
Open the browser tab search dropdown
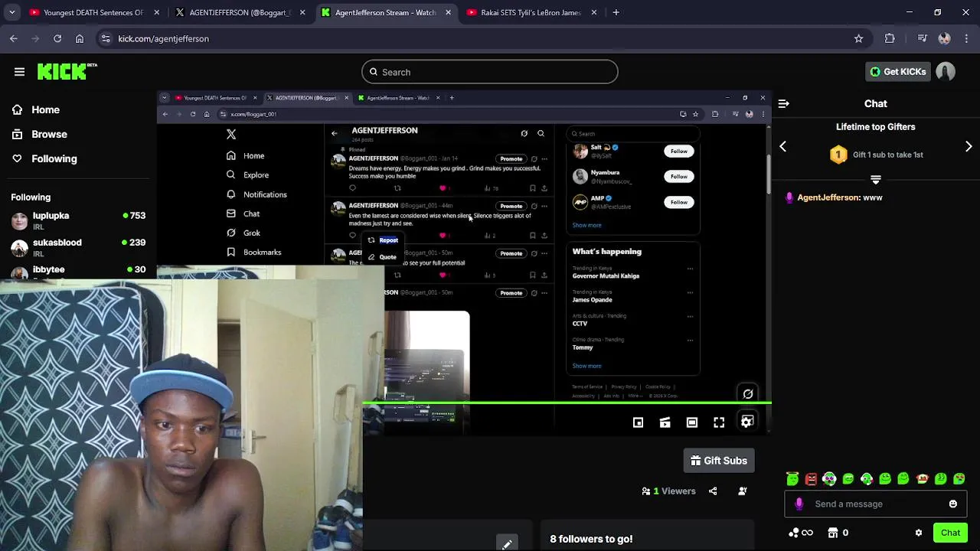coord(11,12)
